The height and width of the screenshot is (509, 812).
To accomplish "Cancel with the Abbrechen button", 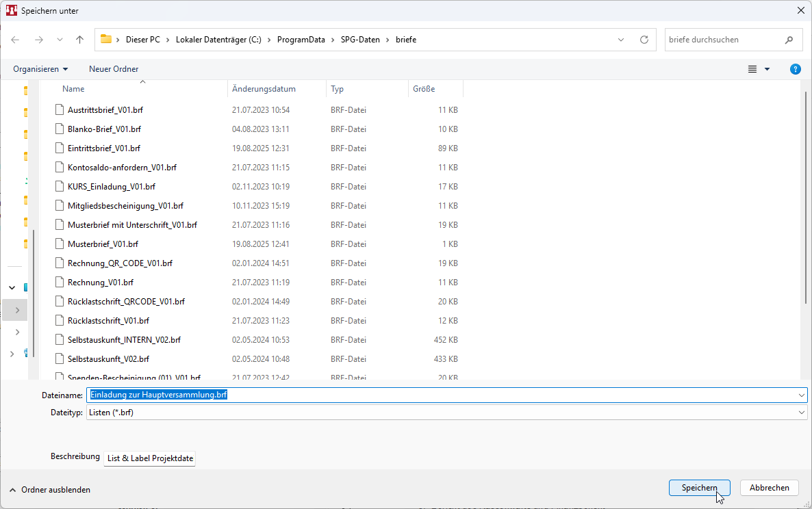I will click(x=769, y=488).
